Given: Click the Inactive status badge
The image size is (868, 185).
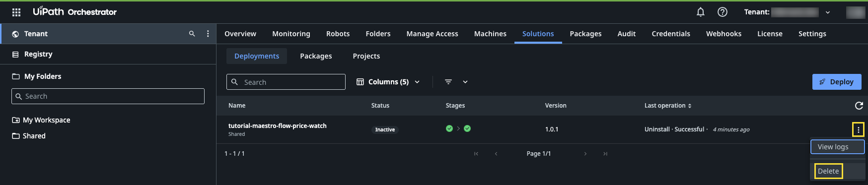Looking at the screenshot, I should (x=385, y=130).
